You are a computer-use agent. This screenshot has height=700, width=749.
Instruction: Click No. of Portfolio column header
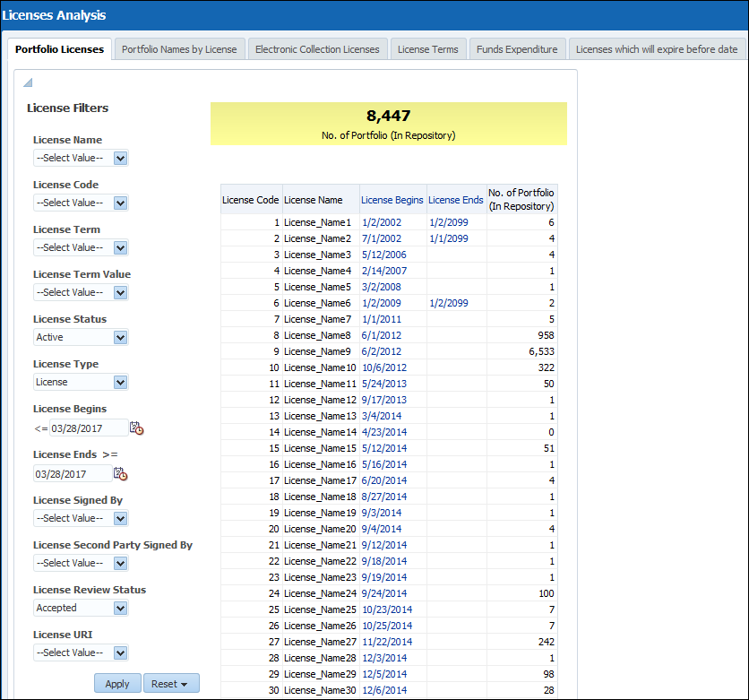[521, 200]
